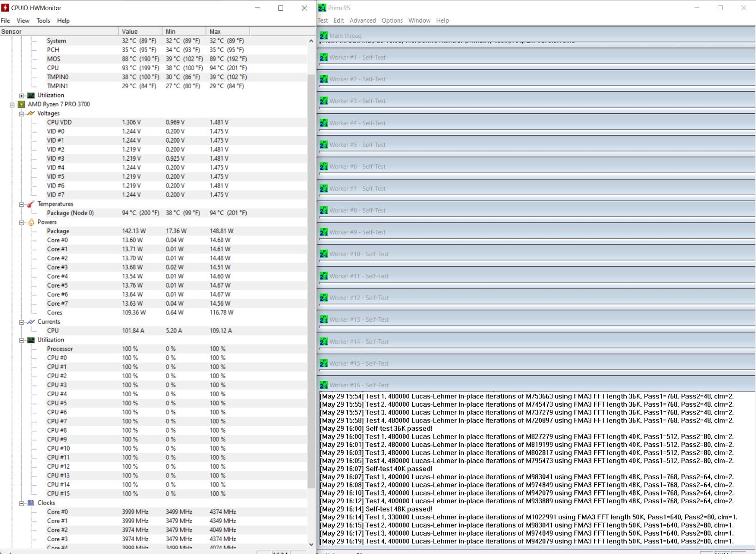
Task: Click the 'Self-test 36K passed!' log line
Action: tap(376, 428)
